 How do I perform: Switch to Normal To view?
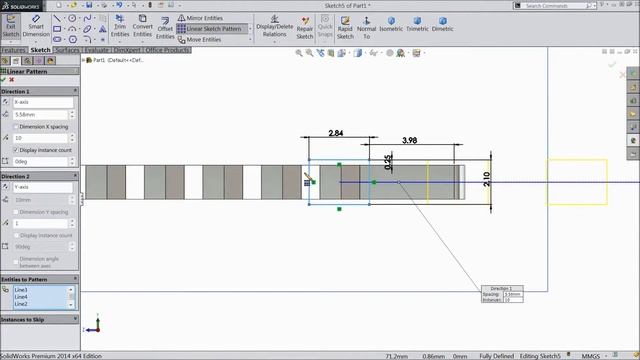pos(367,28)
